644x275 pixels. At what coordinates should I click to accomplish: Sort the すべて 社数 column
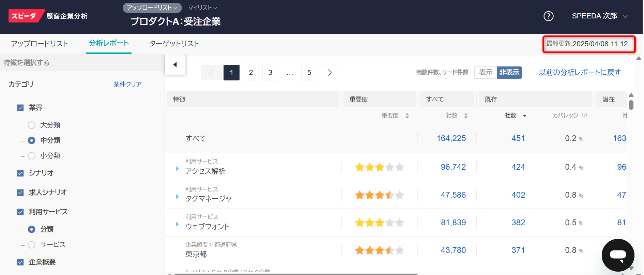(466, 116)
